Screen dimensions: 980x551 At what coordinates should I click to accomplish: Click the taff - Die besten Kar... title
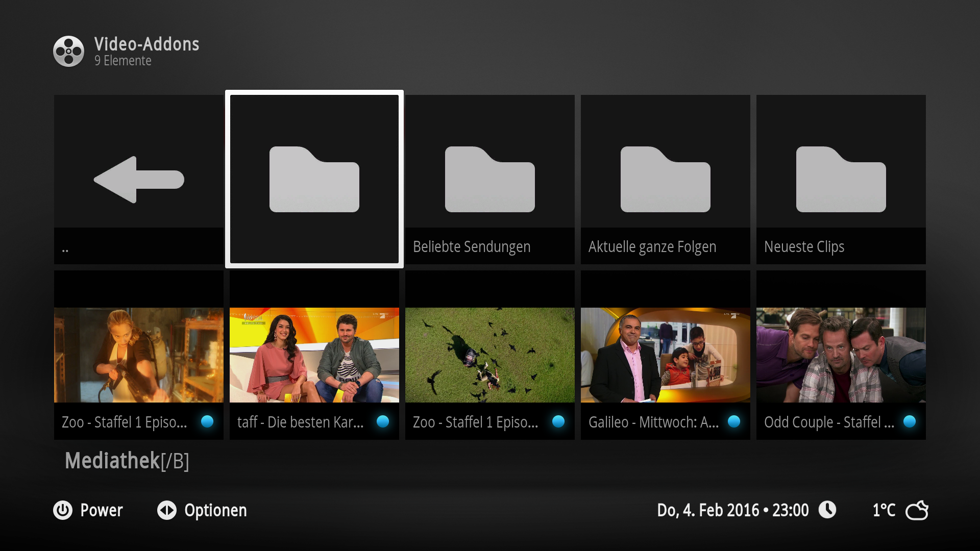pyautogui.click(x=300, y=422)
